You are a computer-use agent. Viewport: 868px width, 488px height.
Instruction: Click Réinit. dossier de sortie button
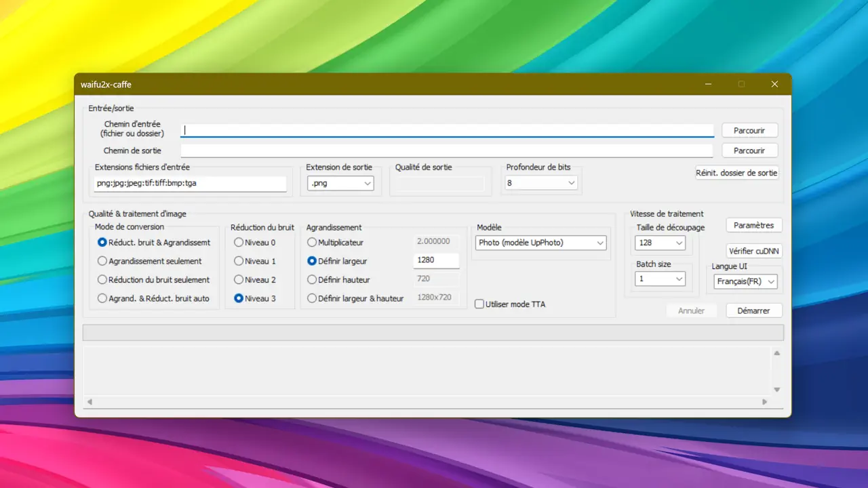point(736,173)
